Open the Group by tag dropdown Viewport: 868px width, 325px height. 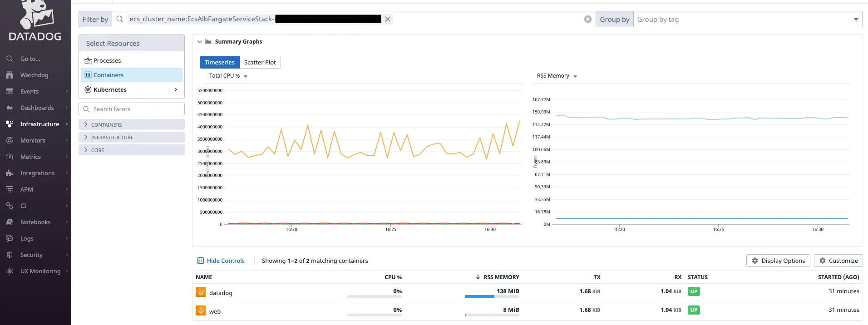(x=747, y=20)
